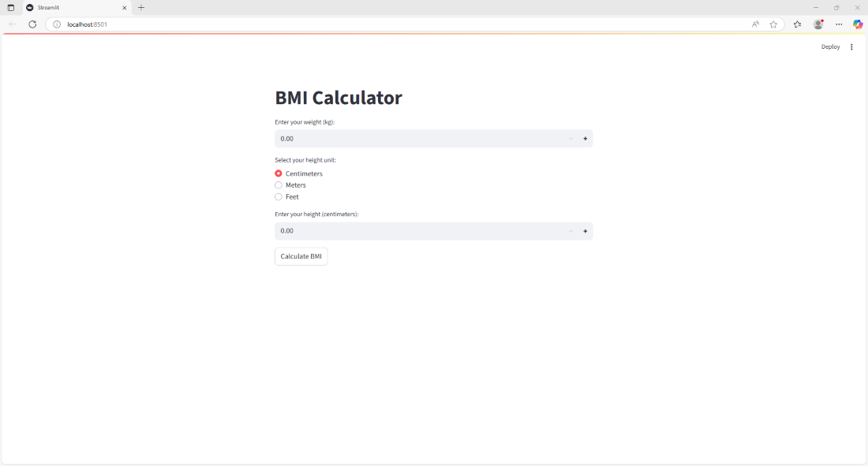Click the height input field
The width and height of the screenshot is (868, 466).
pyautogui.click(x=395, y=230)
